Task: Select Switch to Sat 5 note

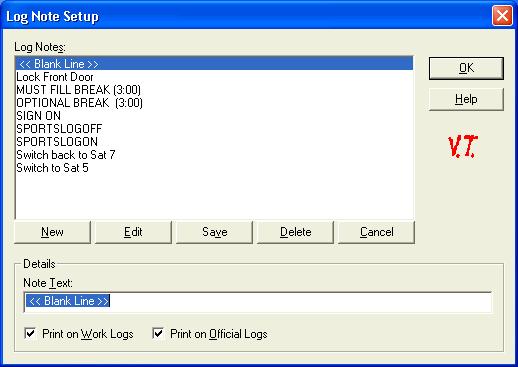Action: point(214,168)
